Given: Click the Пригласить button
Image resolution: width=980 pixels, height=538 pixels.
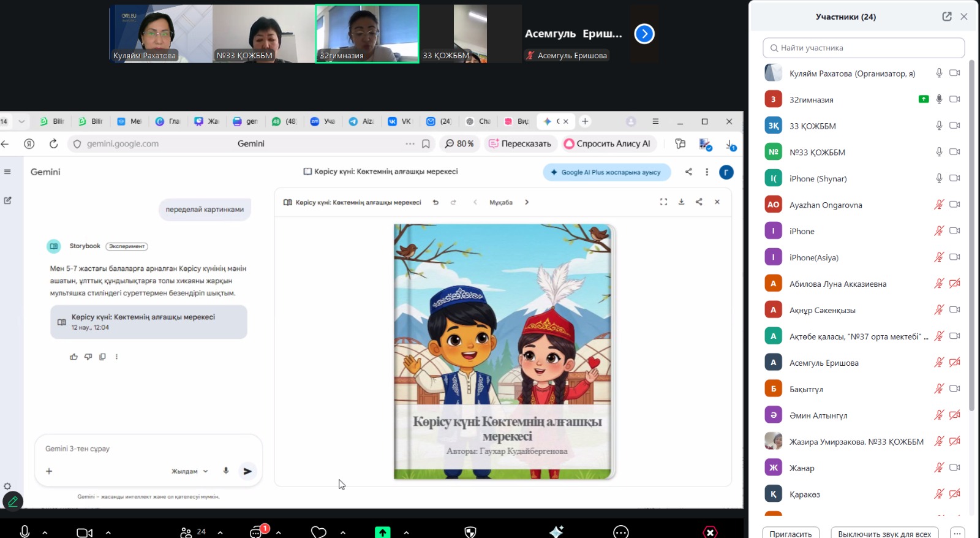Looking at the screenshot, I should tap(791, 533).
